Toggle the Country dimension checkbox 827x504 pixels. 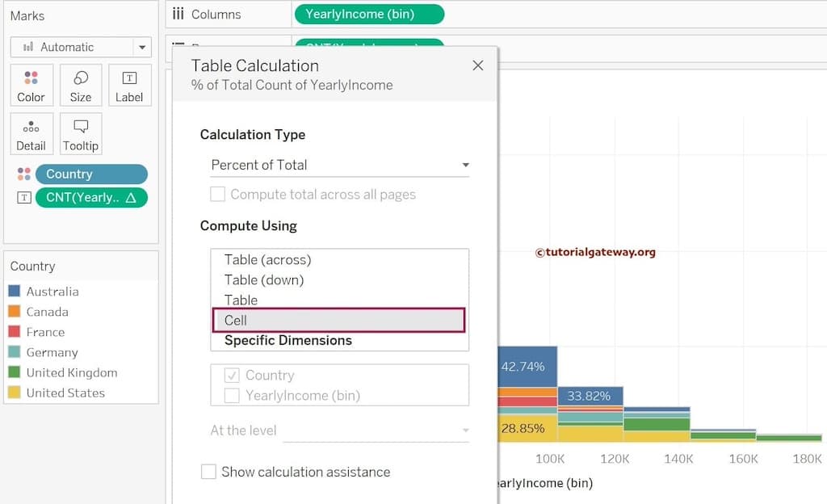point(232,376)
